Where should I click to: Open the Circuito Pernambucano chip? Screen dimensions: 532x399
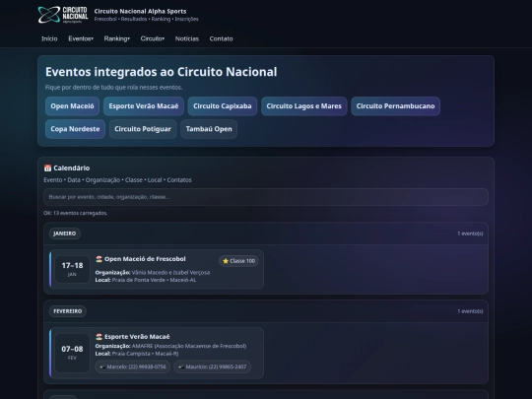(x=396, y=106)
